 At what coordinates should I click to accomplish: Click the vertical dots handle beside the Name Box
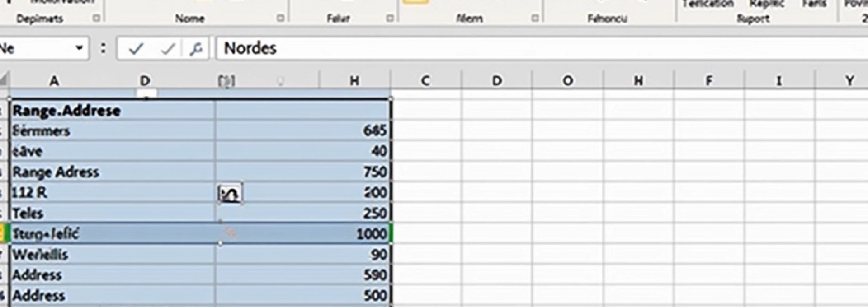coord(104,48)
